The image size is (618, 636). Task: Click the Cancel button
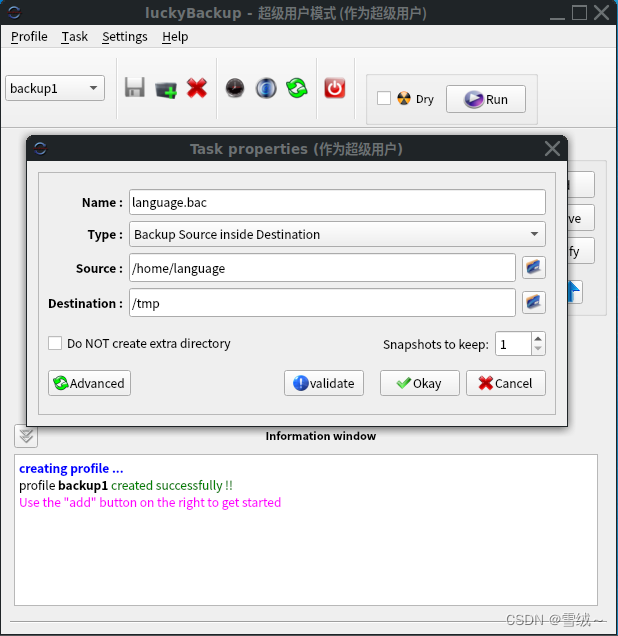tap(506, 383)
